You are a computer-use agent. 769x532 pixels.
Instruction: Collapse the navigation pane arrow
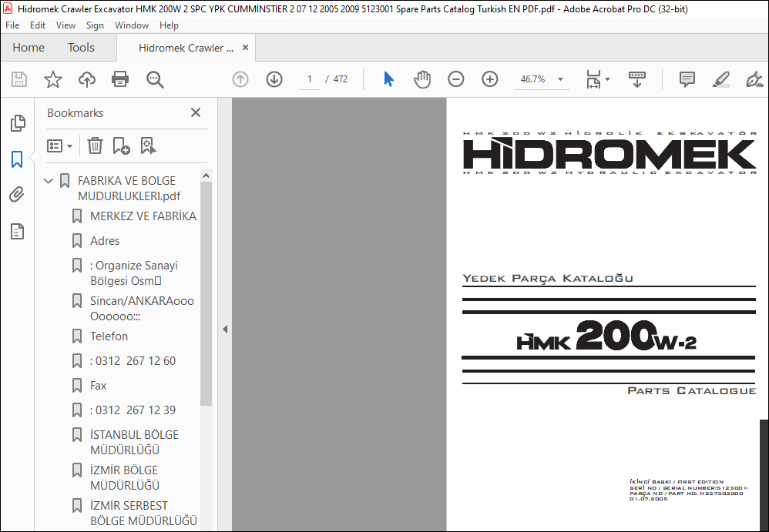225,330
